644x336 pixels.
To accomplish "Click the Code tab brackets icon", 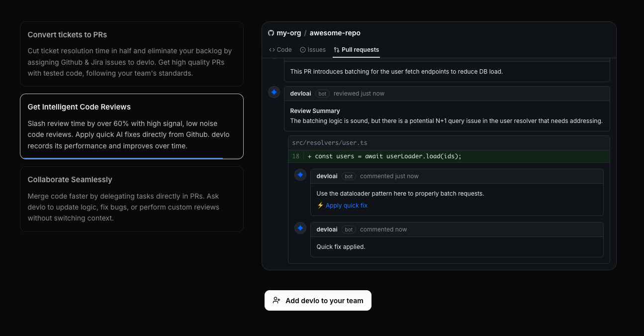I will (272, 50).
